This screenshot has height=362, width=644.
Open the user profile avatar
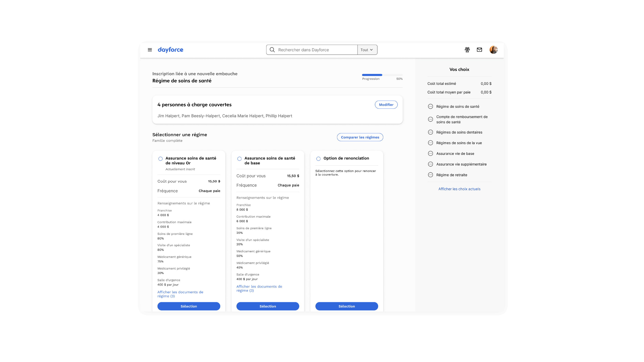493,50
